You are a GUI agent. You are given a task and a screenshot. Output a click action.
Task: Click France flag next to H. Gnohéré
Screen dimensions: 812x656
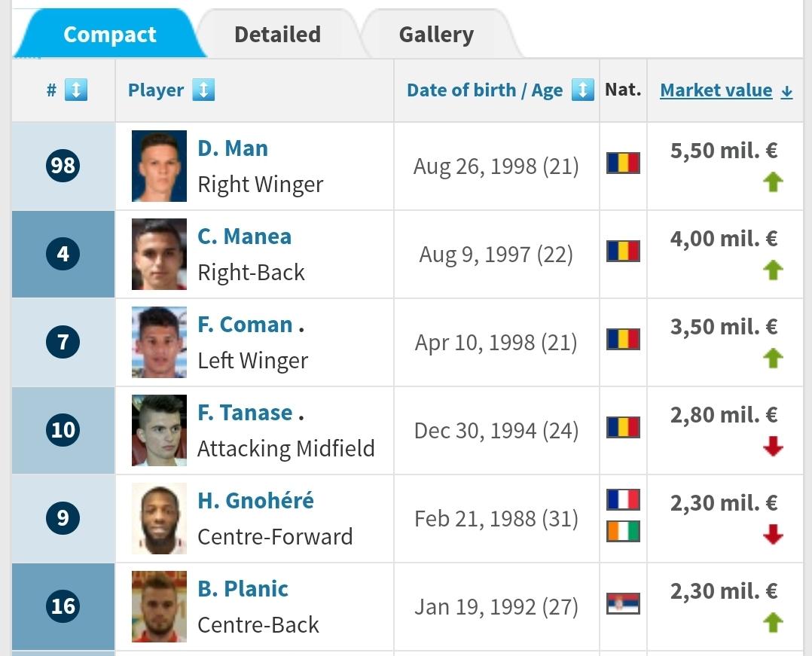pos(623,499)
